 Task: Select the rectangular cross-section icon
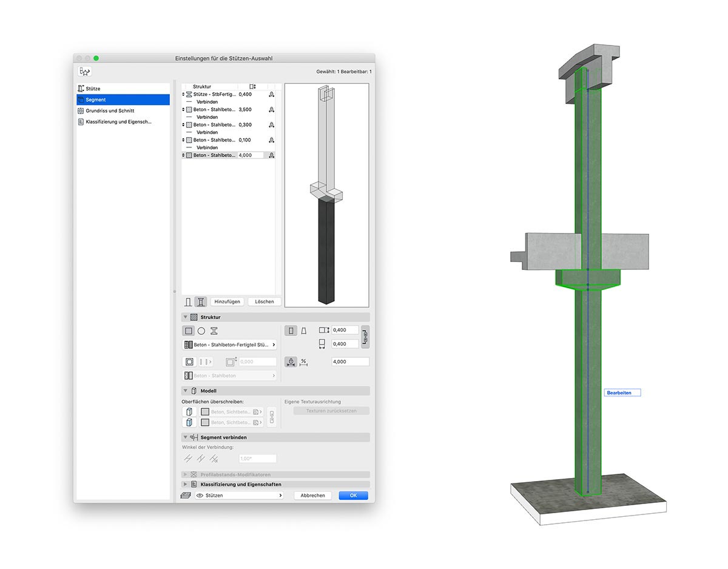tap(189, 331)
